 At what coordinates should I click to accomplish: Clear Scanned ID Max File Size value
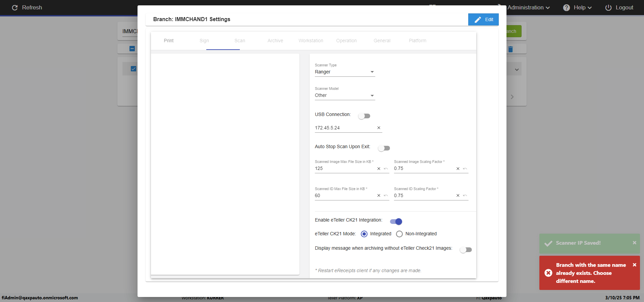pyautogui.click(x=379, y=196)
